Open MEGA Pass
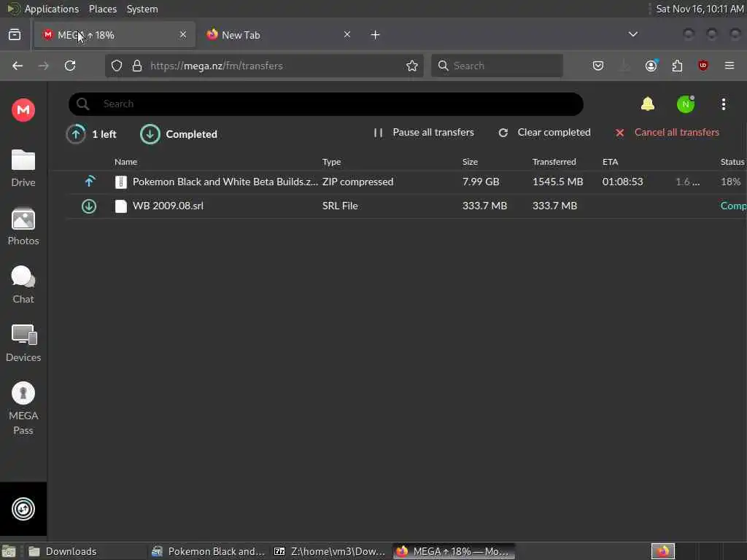Screen dimensions: 747x560 (23, 408)
